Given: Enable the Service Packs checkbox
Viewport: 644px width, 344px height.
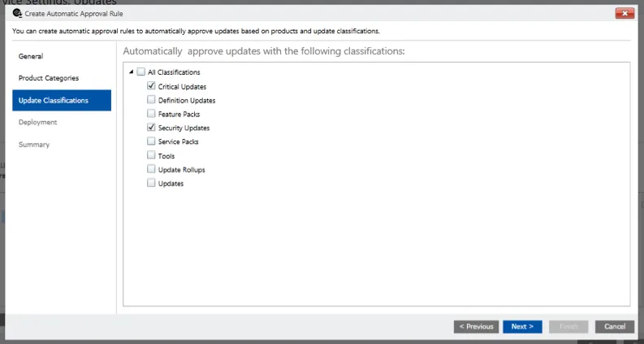Looking at the screenshot, I should (x=151, y=142).
